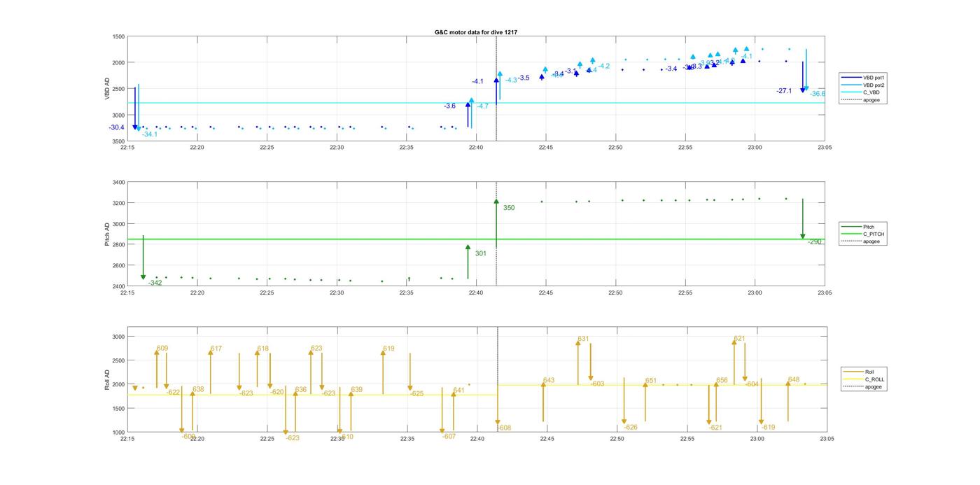Click the '1000' tick on Roll axis

pos(118,433)
